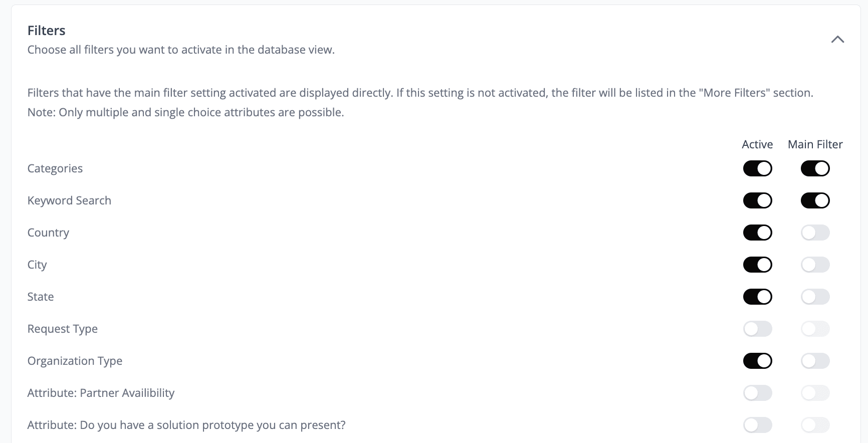The image size is (868, 443).
Task: Turn off Keyword Search Main Filter
Action: click(x=815, y=200)
